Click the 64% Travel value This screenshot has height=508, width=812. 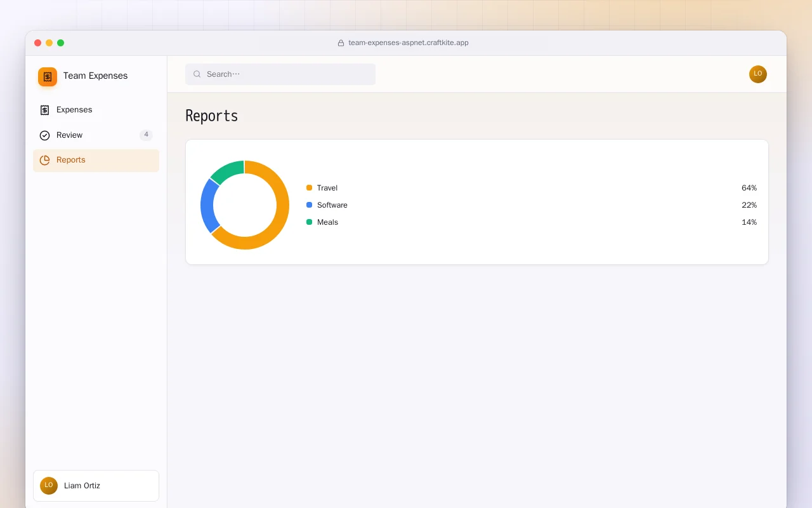(x=749, y=188)
